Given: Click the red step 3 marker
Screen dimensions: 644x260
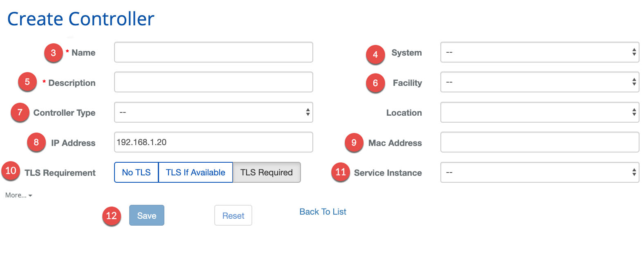Looking at the screenshot, I should 54,53.
